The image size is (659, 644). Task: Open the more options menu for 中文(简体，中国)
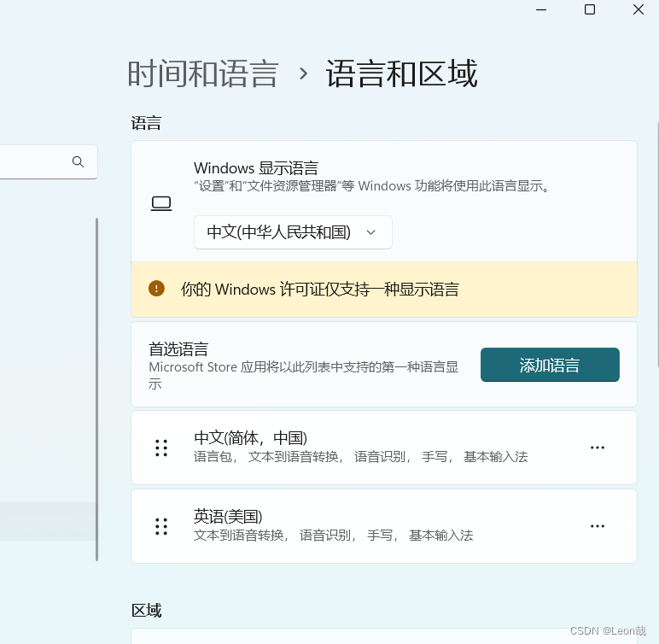coord(598,448)
